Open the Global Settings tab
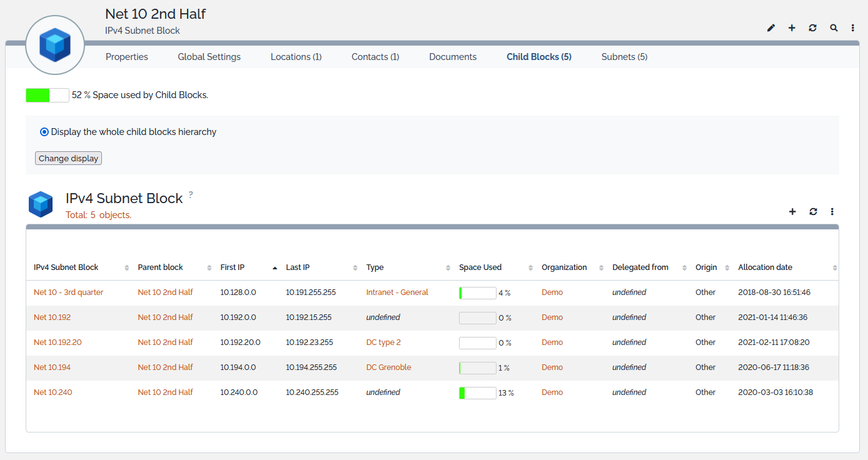 209,57
